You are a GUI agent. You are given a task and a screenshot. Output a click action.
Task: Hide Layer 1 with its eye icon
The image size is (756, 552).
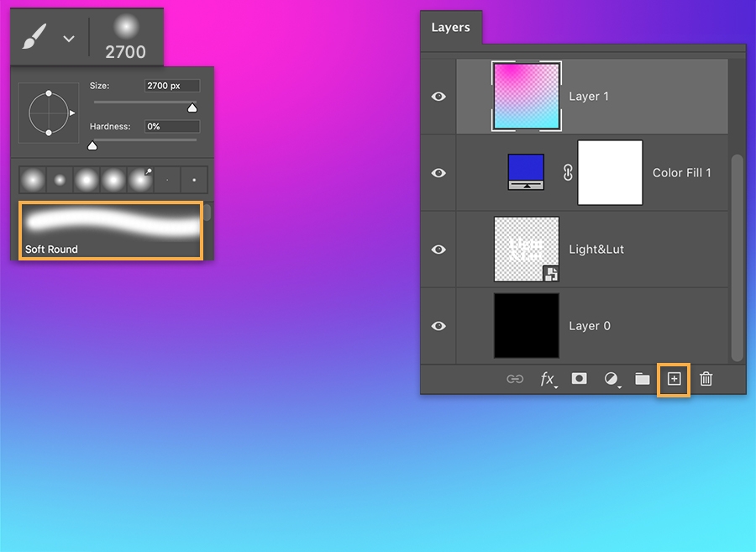click(438, 96)
